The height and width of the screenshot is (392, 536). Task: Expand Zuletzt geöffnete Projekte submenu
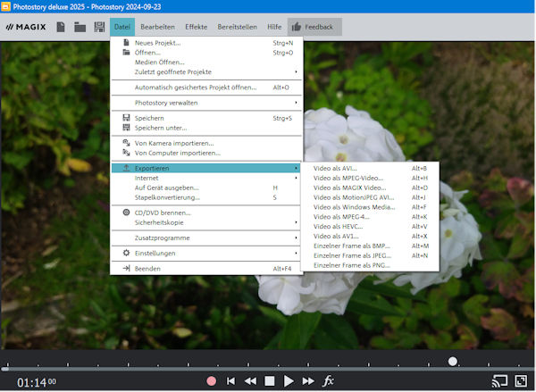206,72
